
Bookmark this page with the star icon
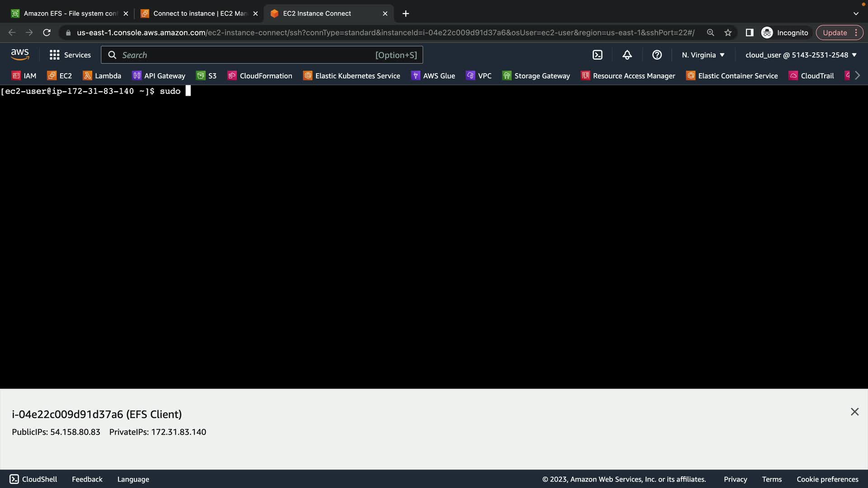(x=728, y=33)
